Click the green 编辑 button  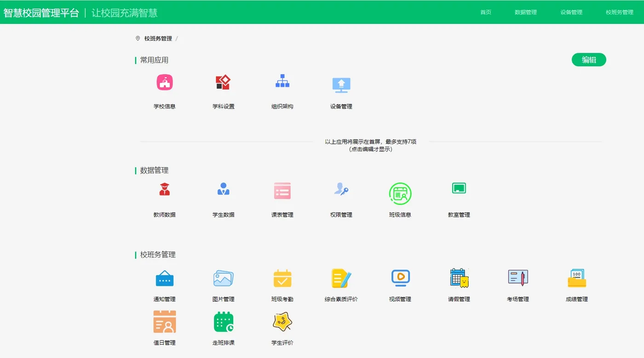pyautogui.click(x=589, y=60)
